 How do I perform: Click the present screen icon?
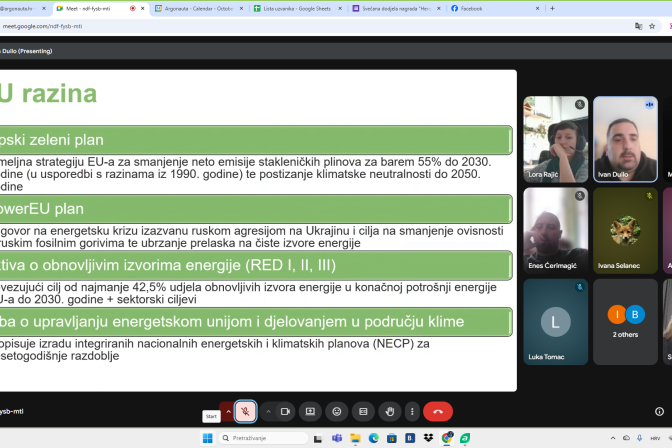point(310,411)
